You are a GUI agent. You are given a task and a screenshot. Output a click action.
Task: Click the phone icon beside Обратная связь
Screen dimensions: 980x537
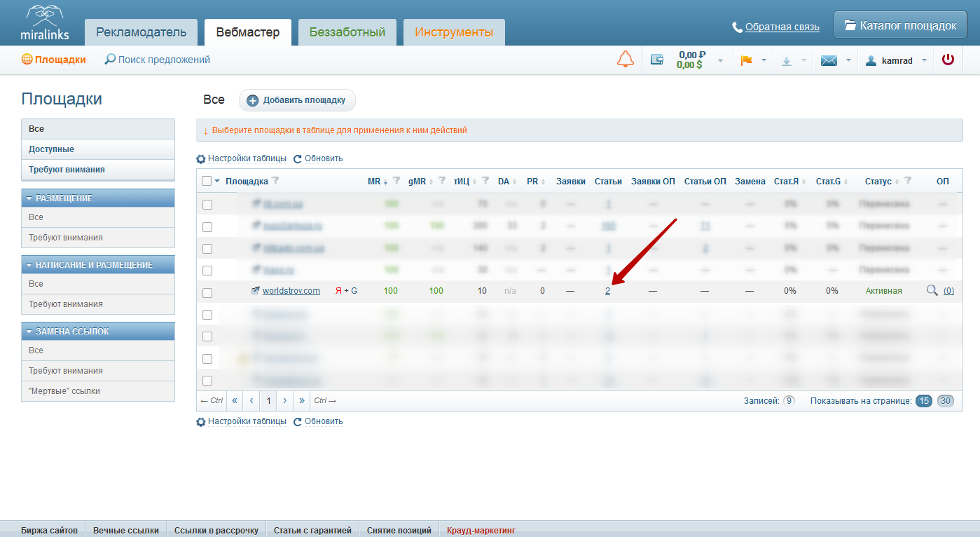click(737, 27)
